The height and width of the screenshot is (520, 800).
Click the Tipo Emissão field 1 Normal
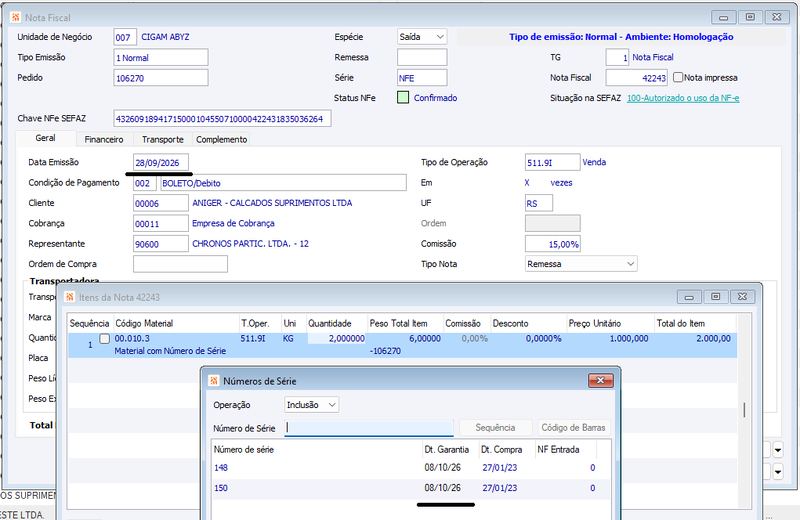pos(161,58)
